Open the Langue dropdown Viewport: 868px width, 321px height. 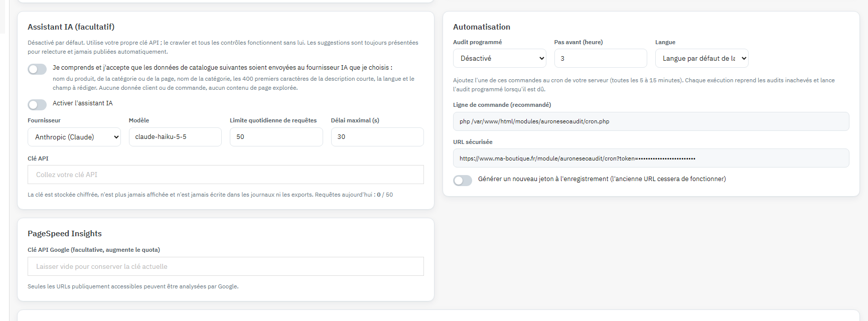tap(702, 58)
